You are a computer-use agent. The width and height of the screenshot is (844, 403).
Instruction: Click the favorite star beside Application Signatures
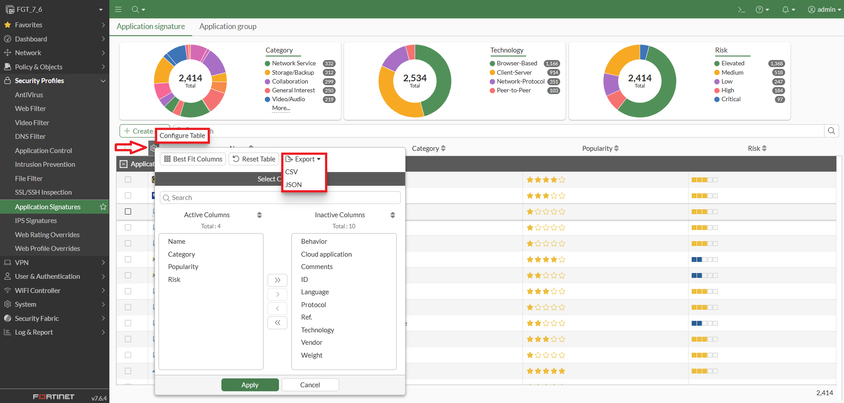(103, 206)
